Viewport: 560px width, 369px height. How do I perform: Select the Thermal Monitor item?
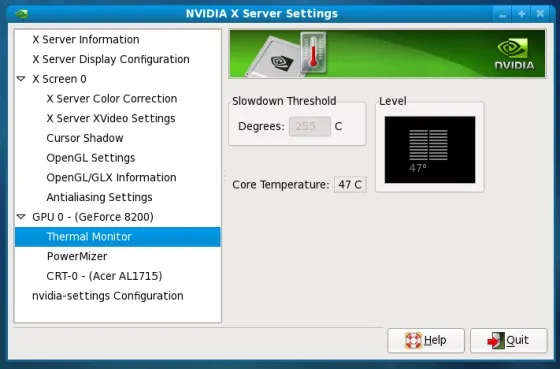(x=118, y=236)
